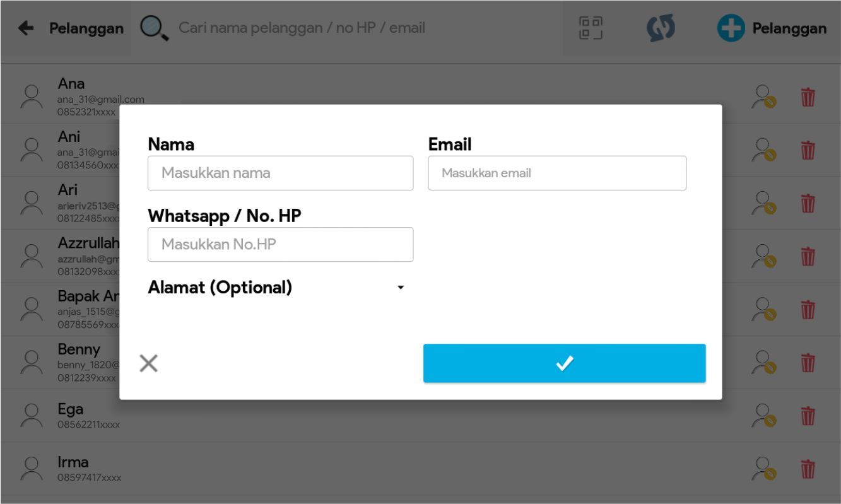Click the back arrow beside Pelanggan
The height and width of the screenshot is (504, 841).
click(x=26, y=28)
